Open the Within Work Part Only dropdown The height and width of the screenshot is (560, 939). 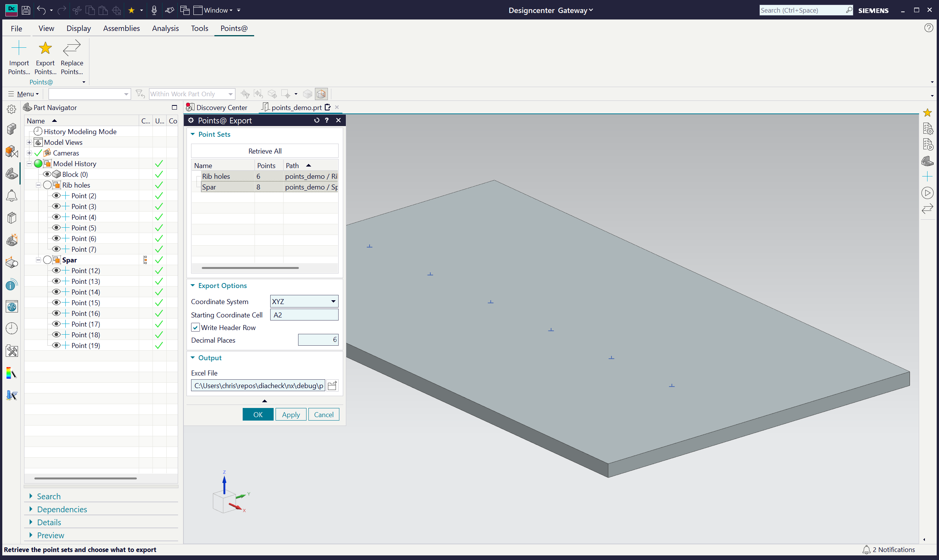click(x=192, y=94)
